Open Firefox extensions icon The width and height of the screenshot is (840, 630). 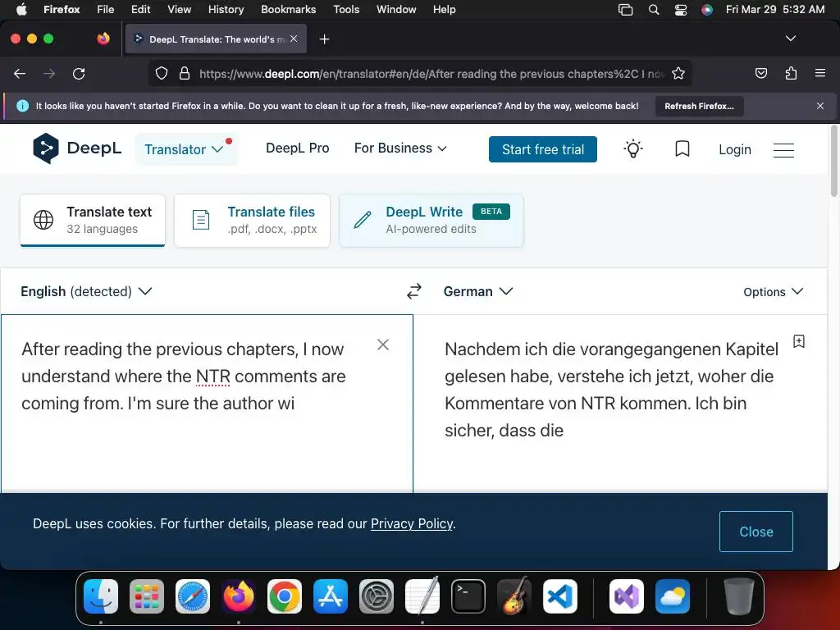(791, 73)
